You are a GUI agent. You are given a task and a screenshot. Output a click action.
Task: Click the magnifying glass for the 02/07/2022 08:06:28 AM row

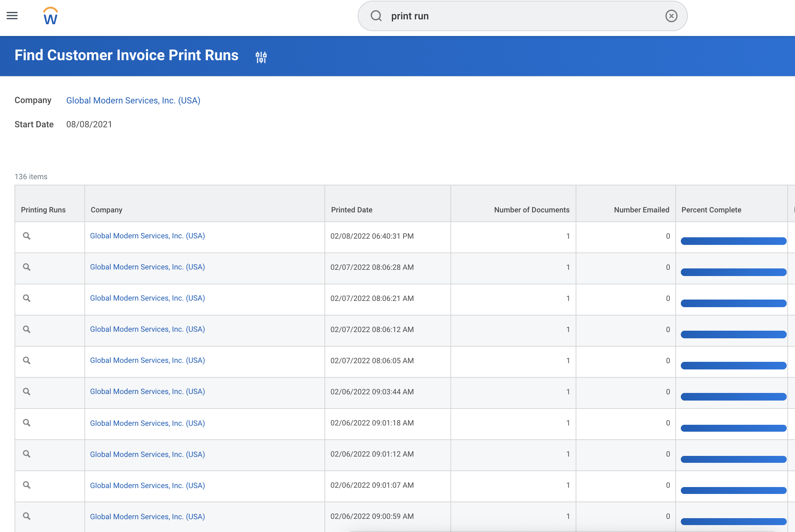(27, 267)
